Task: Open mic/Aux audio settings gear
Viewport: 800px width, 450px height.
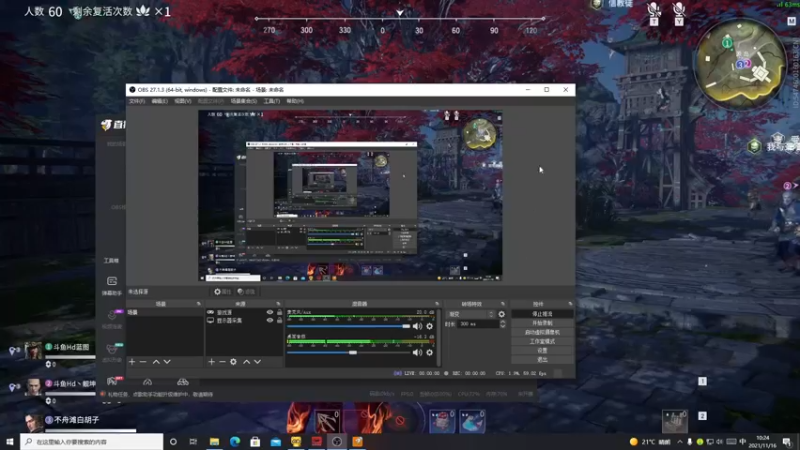Action: [430, 326]
